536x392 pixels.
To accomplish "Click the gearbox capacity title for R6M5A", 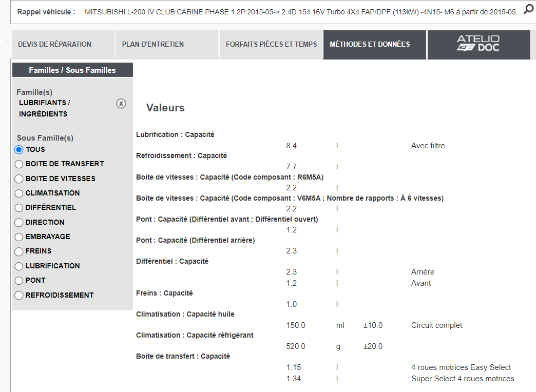I will pyautogui.click(x=229, y=178).
